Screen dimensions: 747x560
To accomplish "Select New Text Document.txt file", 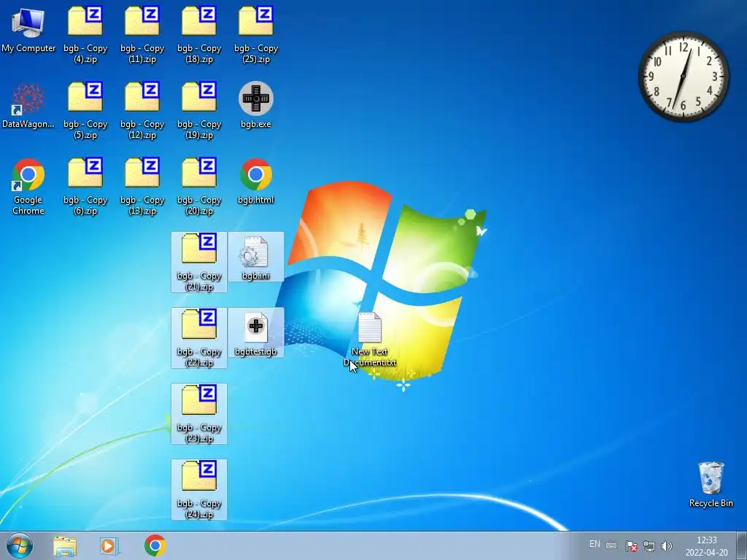I will pyautogui.click(x=370, y=340).
